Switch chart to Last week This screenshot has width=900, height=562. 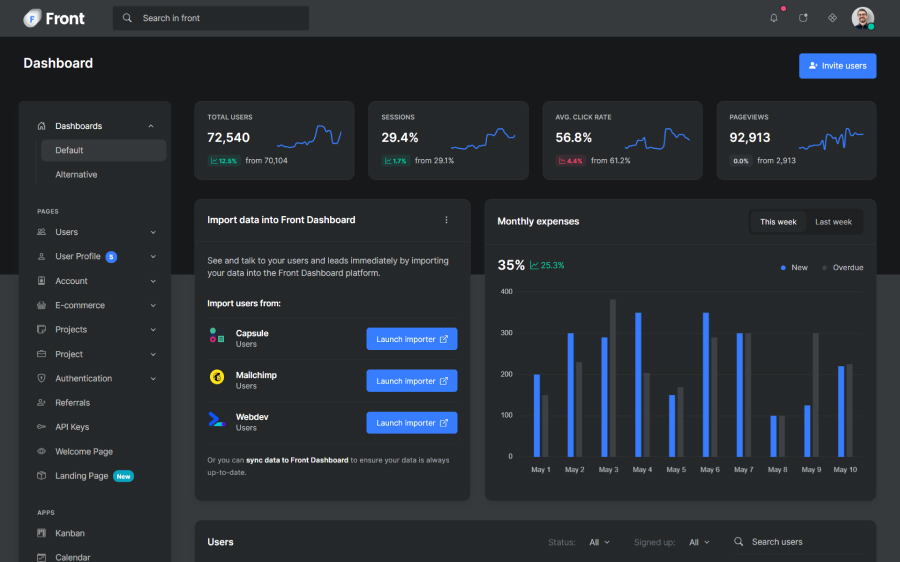coord(833,222)
